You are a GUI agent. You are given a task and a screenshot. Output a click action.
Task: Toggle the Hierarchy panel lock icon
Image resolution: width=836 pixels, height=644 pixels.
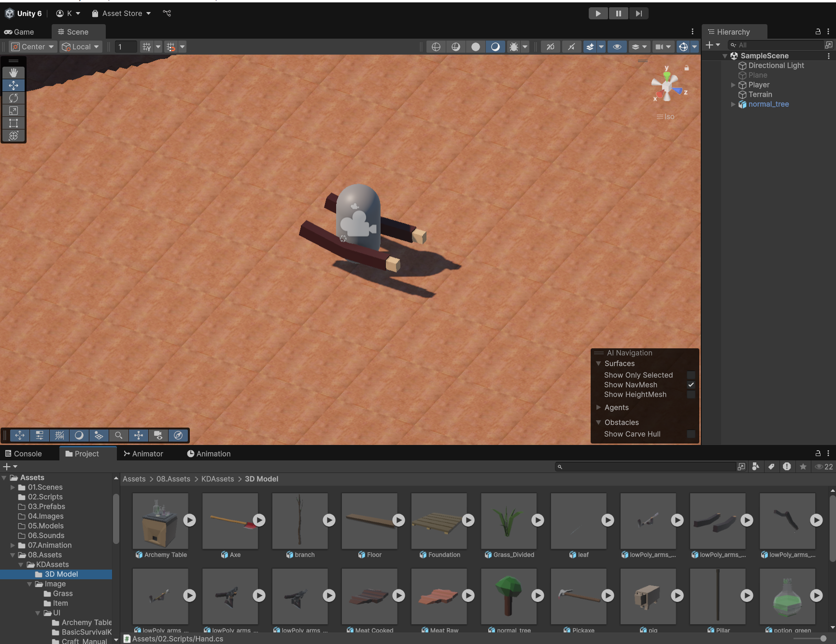818,31
